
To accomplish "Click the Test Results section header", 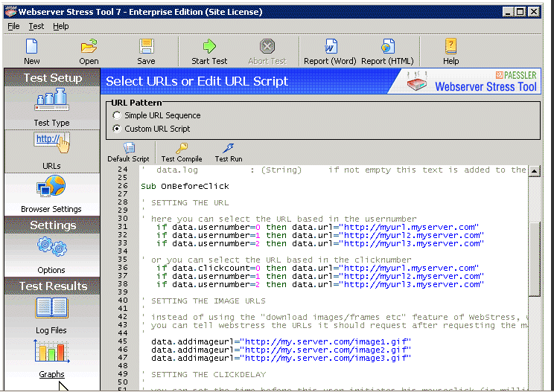I will (52, 286).
